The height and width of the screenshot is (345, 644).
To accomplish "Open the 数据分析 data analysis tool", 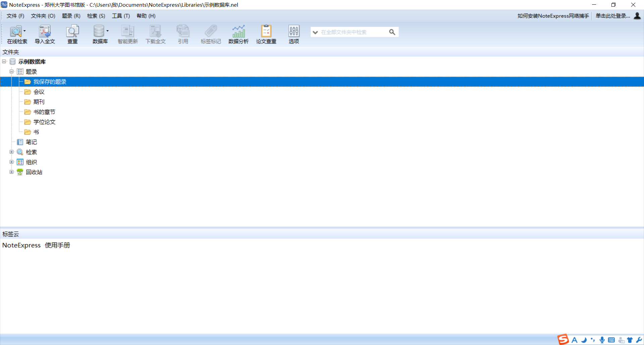I will 238,34.
